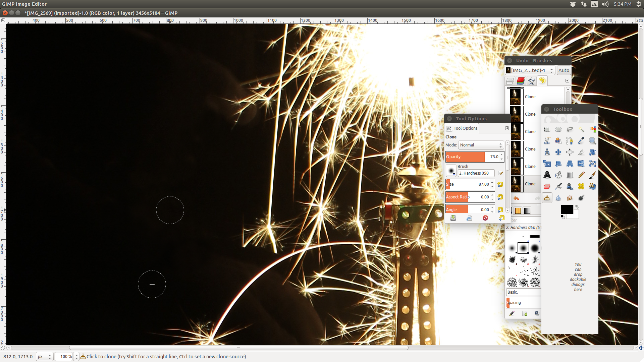Switch to the Layers tab
The width and height of the screenshot is (644, 362).
pos(510,81)
